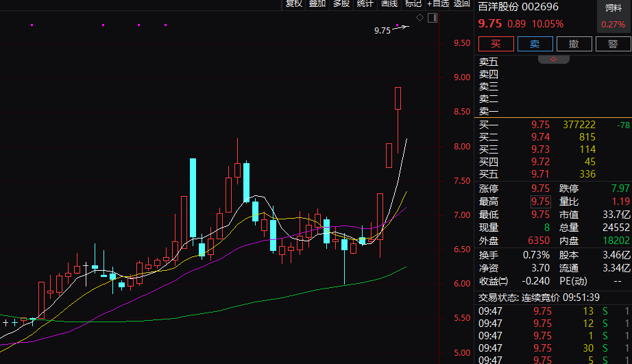632x364 pixels.
Task: Select the 买二 price 9.74
Action: tap(540, 138)
